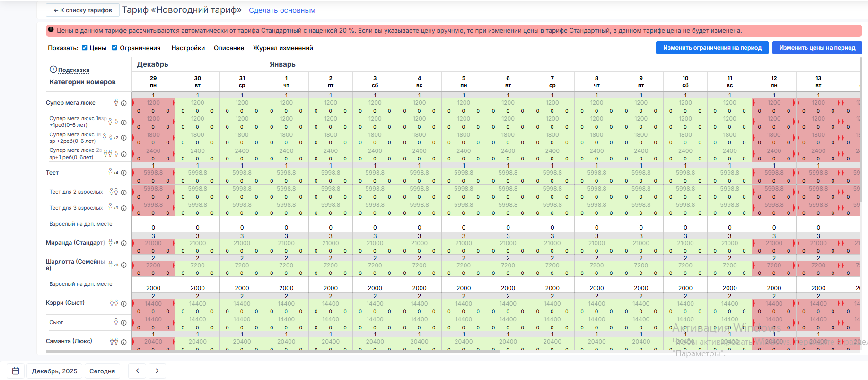The height and width of the screenshot is (380, 868).
Task: Go to previous period with left chevron
Action: pos(137,371)
